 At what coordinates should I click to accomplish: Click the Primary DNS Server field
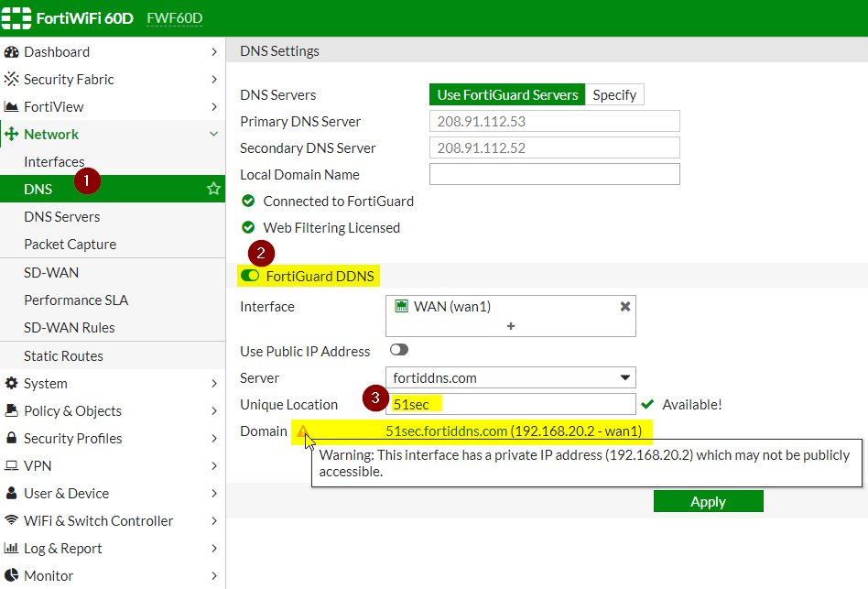coord(554,121)
